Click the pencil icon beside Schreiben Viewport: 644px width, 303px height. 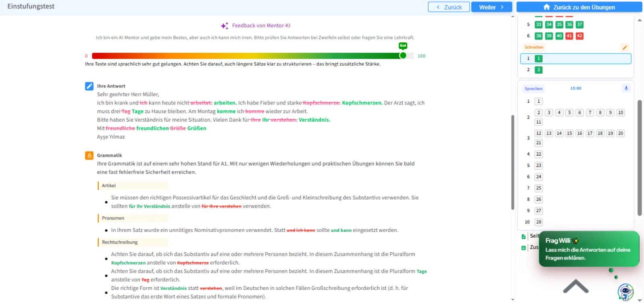[x=625, y=48]
